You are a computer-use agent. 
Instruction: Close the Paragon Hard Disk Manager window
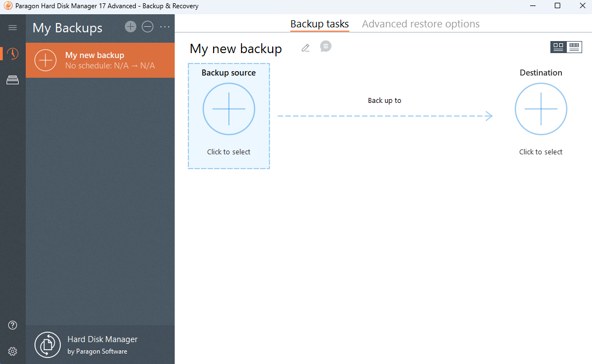pos(583,5)
